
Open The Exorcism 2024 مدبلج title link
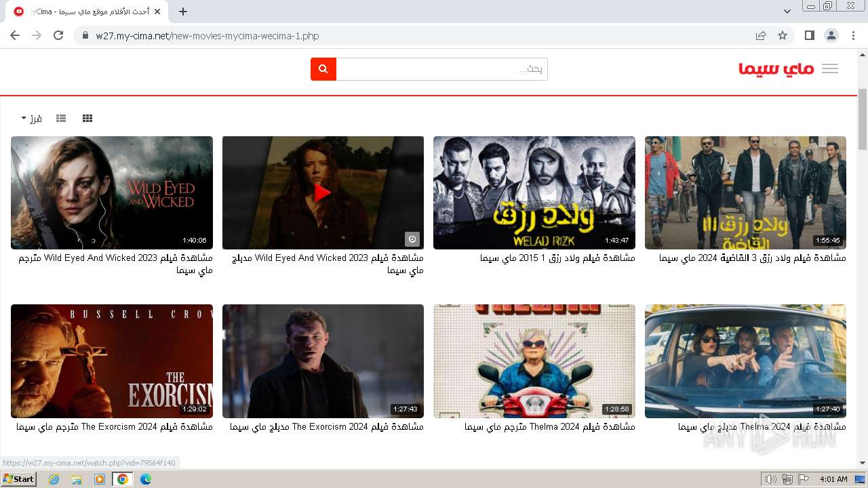[327, 427]
